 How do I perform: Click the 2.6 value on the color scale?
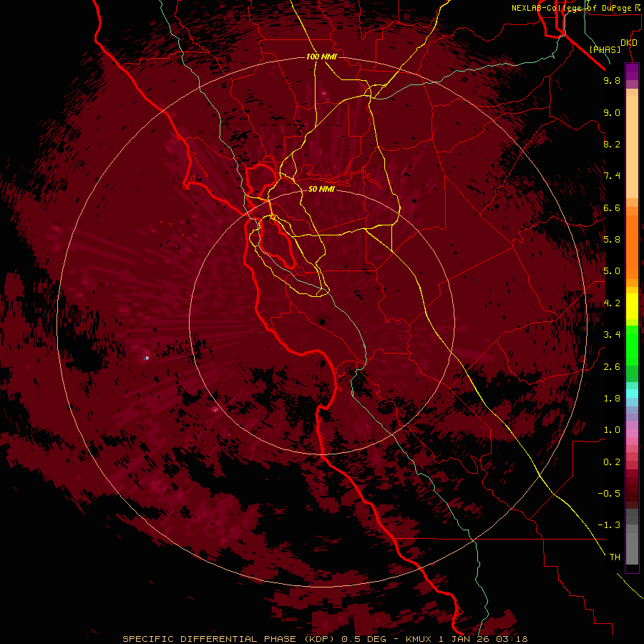tap(612, 367)
